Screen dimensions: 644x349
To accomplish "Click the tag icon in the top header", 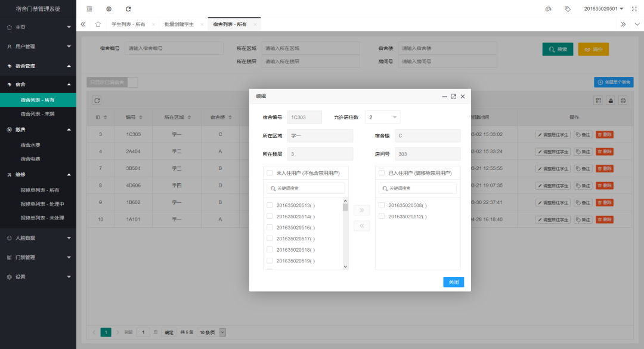I will click(x=567, y=8).
